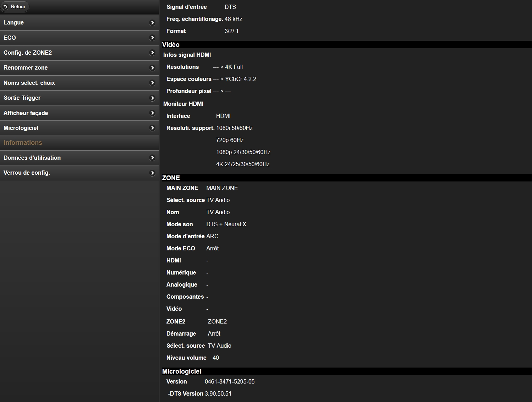The image size is (532, 402).
Task: Select the highlighted Informations menu entry
Action: [x=23, y=143]
